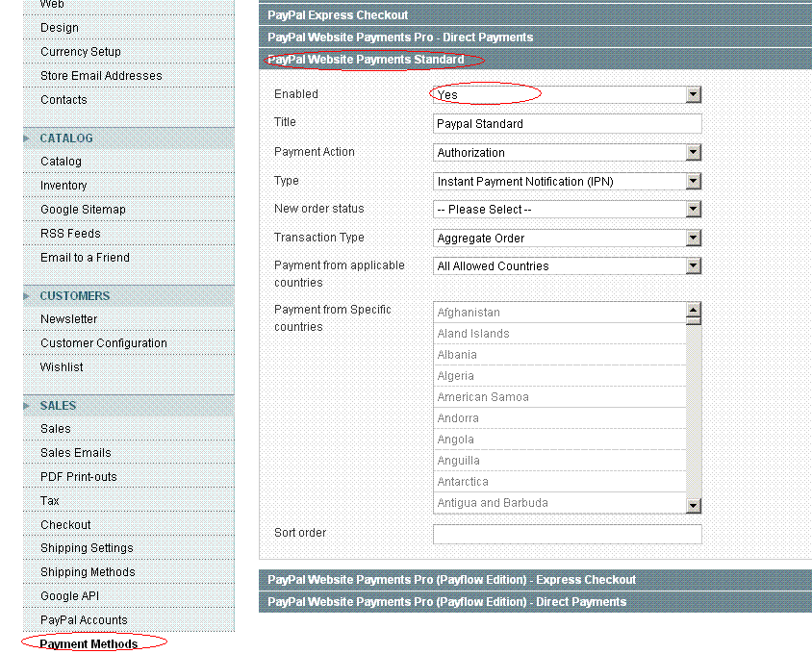Collapse the PayPal Website Payments Standard section
812x654 pixels.
535,60
